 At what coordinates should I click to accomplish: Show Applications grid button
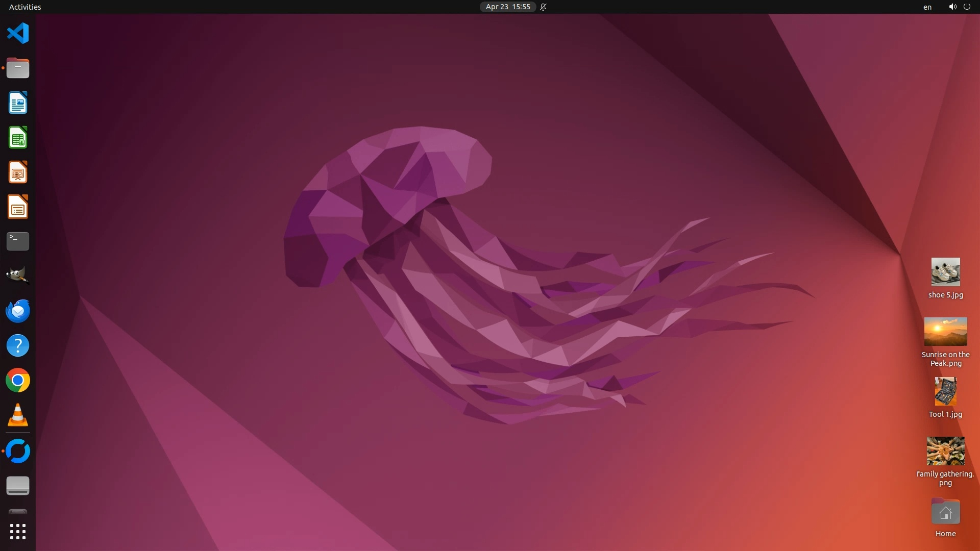pyautogui.click(x=18, y=532)
